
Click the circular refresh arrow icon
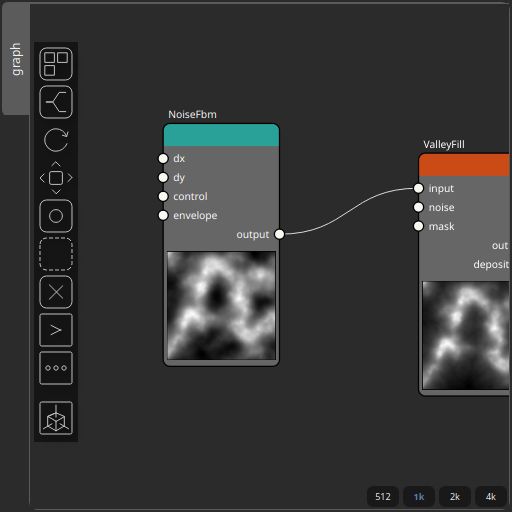[56, 140]
